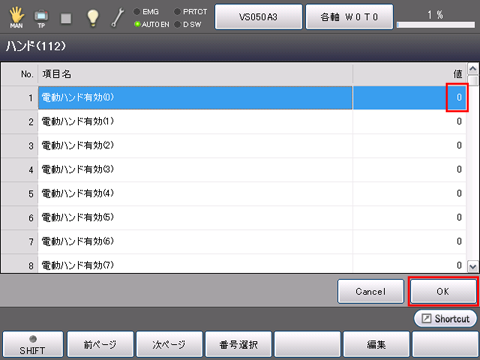480x360 pixels.
Task: Select the value cell of row 1
Action: (409, 98)
